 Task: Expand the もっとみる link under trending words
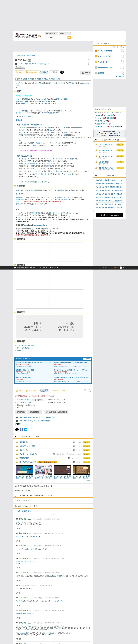pos(120,77)
